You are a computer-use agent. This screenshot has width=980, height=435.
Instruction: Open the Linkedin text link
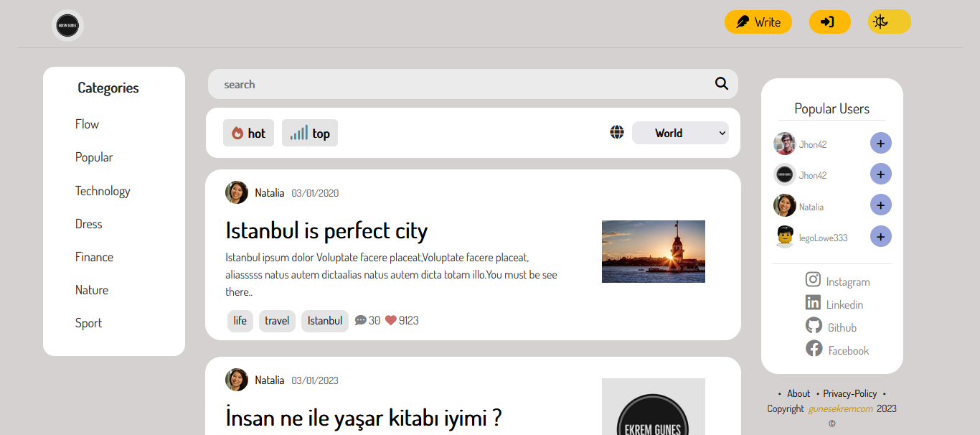point(844,305)
